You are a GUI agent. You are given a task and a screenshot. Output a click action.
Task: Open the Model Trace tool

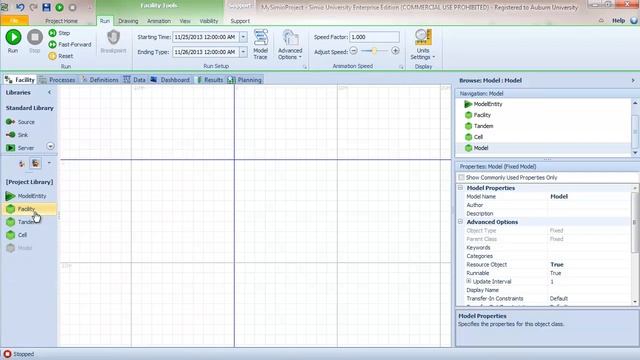click(260, 44)
